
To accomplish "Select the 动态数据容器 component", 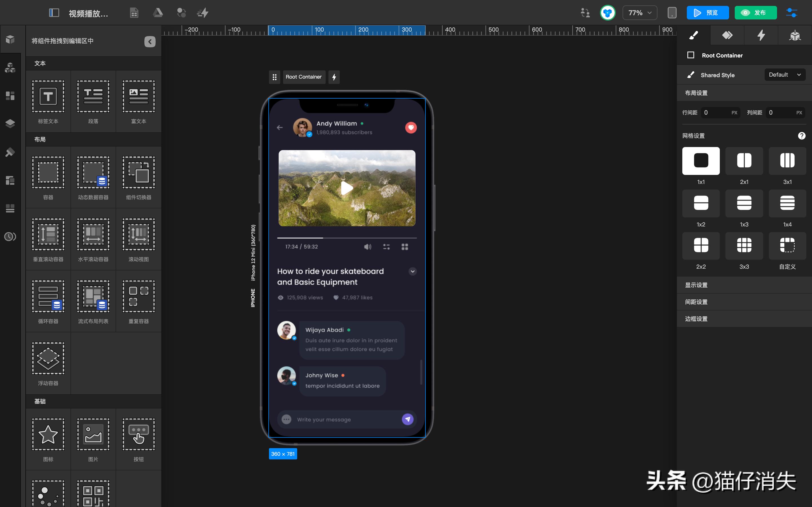I will click(x=93, y=172).
